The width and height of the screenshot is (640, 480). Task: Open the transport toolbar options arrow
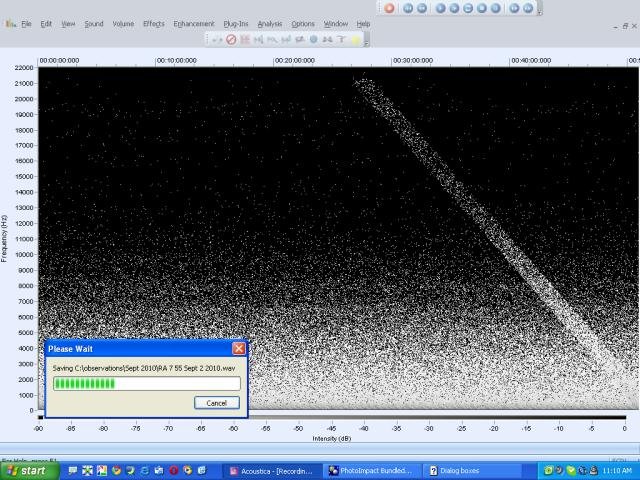pos(540,11)
